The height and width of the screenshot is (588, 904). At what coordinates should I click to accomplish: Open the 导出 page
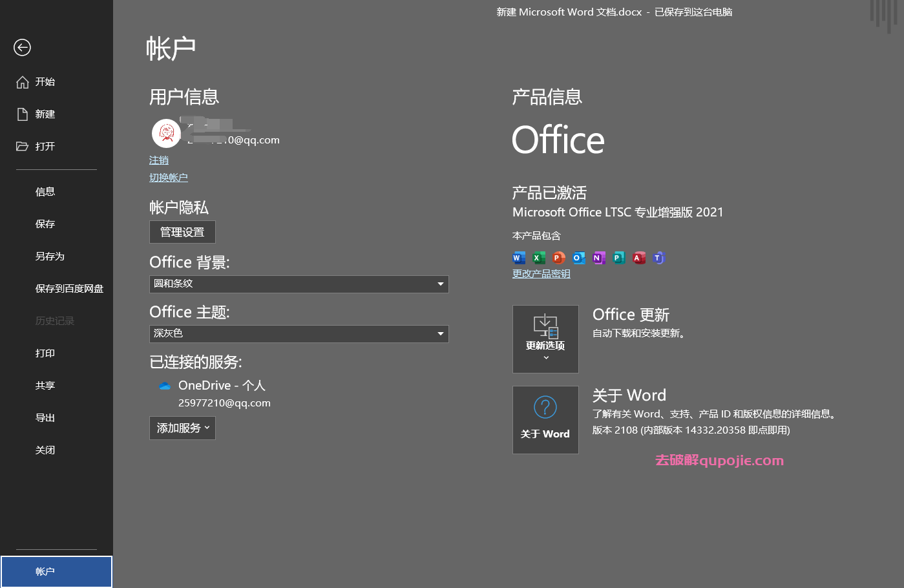[45, 418]
